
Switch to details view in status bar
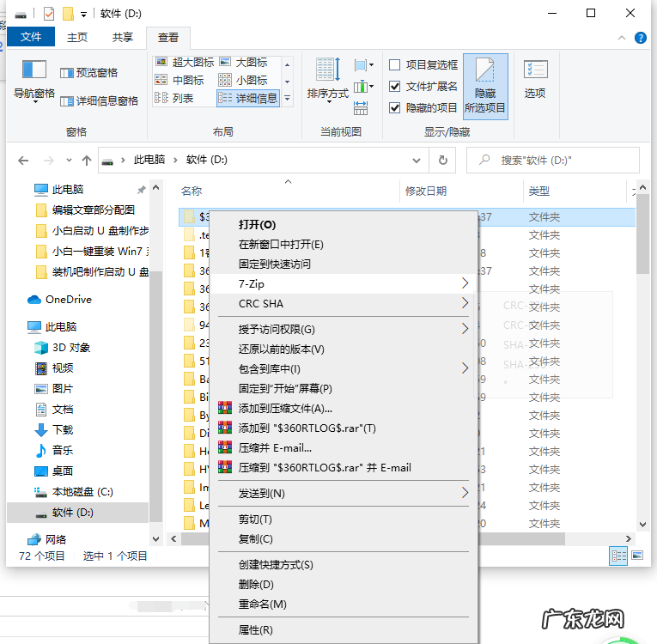[618, 556]
